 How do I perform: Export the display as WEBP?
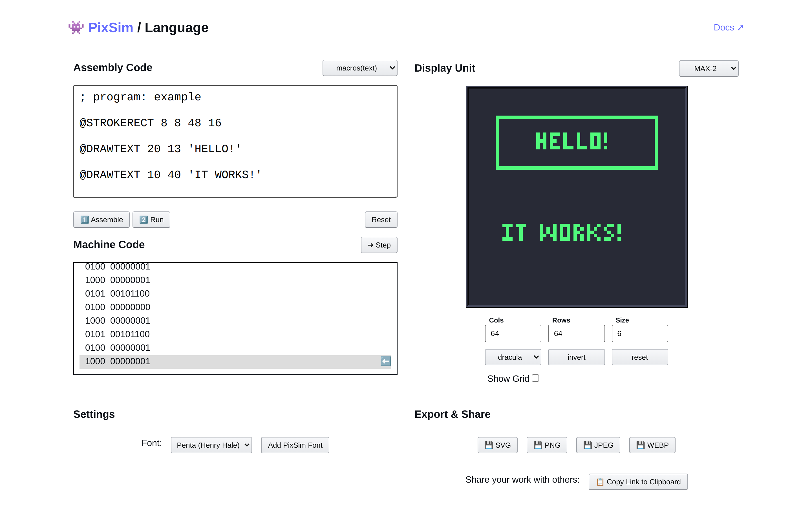coord(652,445)
